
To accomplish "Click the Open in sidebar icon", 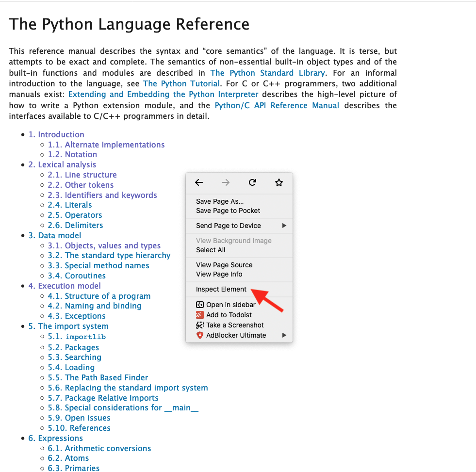I will pos(200,305).
